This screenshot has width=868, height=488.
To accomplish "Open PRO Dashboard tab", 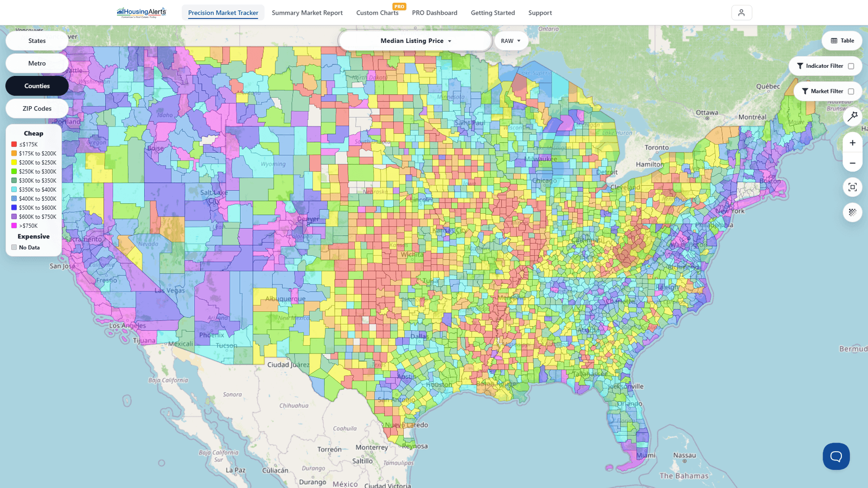I will [x=435, y=12].
